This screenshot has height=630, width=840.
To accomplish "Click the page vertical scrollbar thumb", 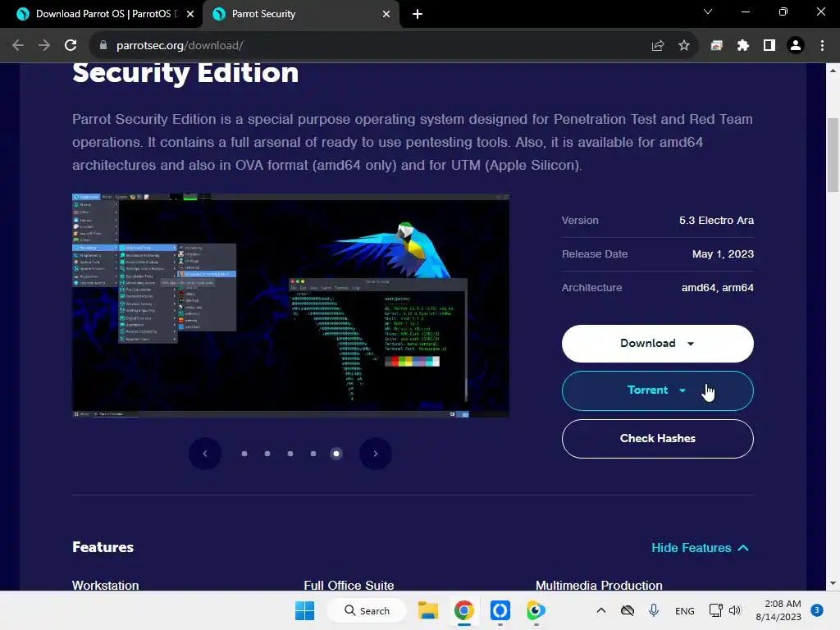I will click(x=833, y=155).
